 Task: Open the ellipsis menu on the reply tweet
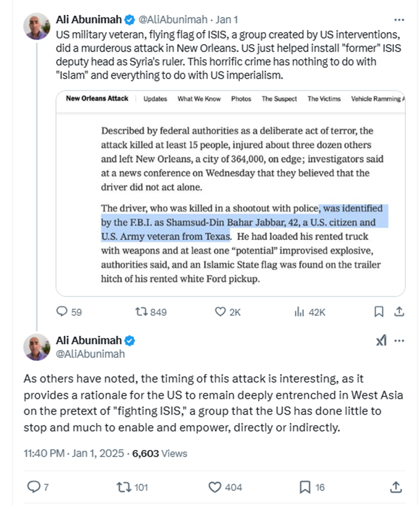(399, 340)
